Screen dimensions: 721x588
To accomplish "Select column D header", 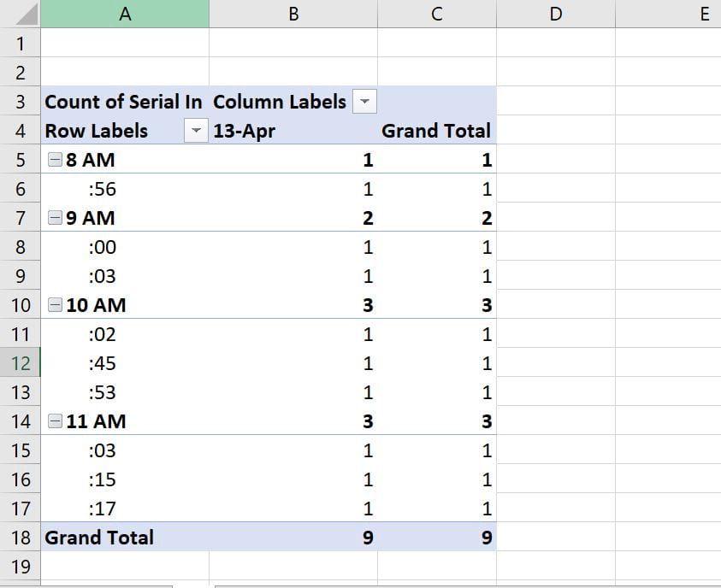I will (556, 14).
